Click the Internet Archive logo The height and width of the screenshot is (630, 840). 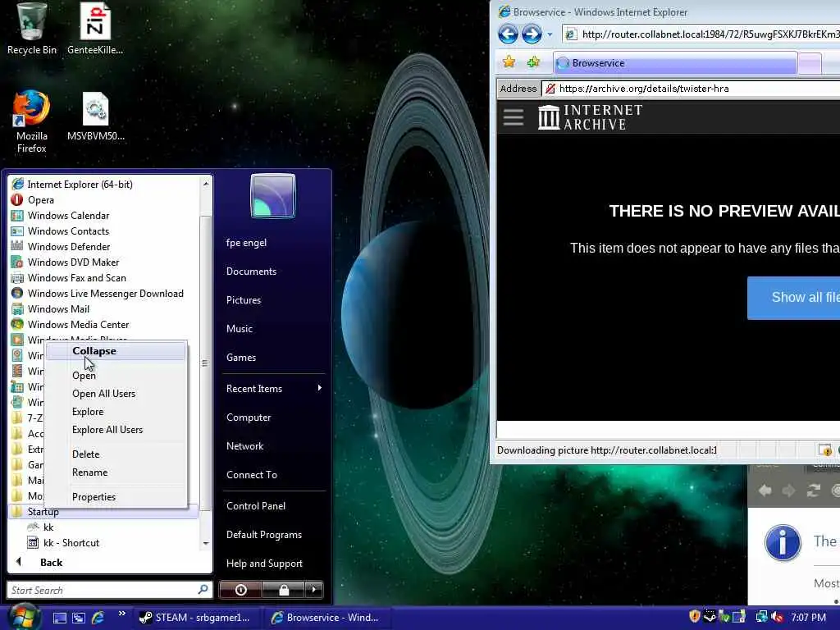tap(590, 116)
